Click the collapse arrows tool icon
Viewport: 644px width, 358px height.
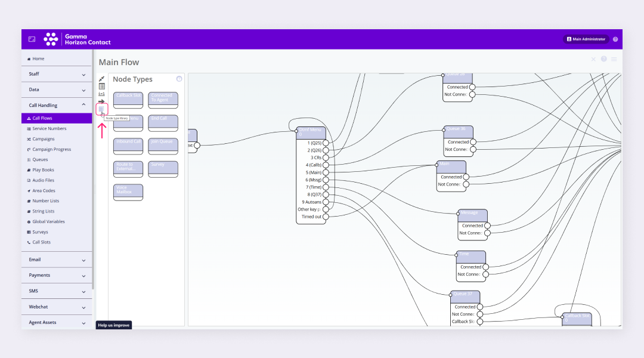[101, 79]
